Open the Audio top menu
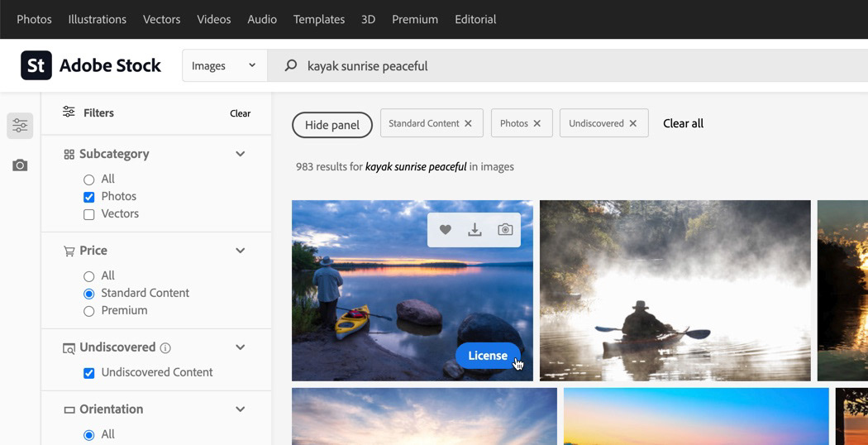868x445 pixels. coord(262,19)
